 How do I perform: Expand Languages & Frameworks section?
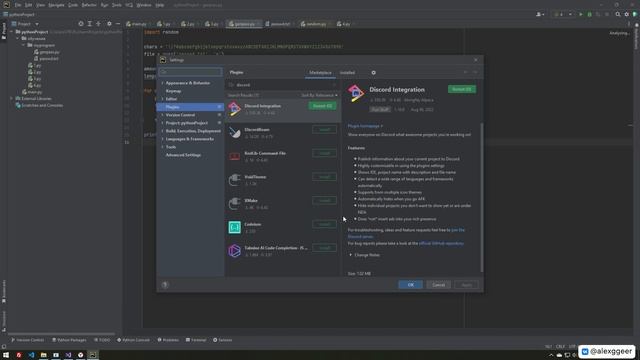(x=162, y=139)
